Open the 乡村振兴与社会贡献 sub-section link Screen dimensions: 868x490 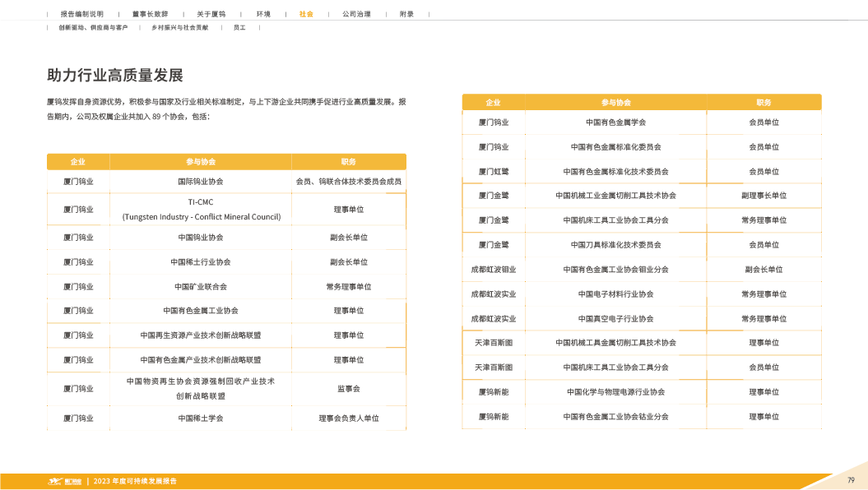(x=179, y=28)
